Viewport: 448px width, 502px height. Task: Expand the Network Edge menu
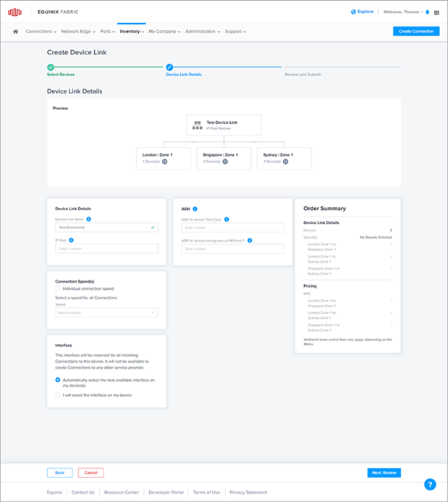(x=78, y=31)
